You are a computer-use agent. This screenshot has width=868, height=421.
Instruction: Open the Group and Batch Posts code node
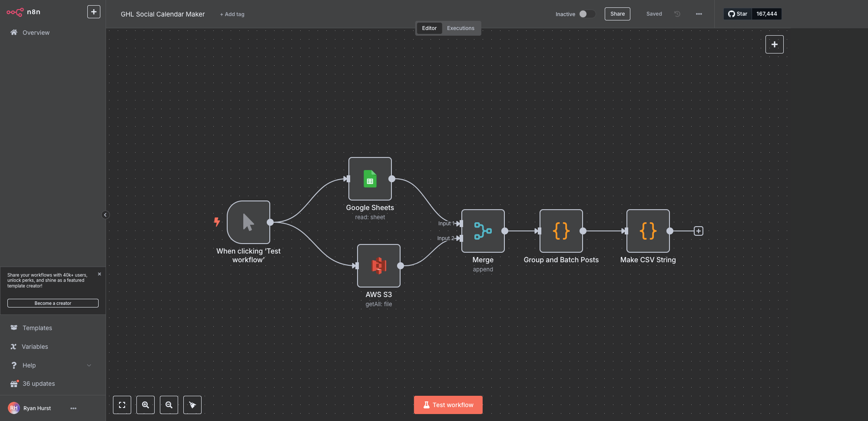point(561,231)
